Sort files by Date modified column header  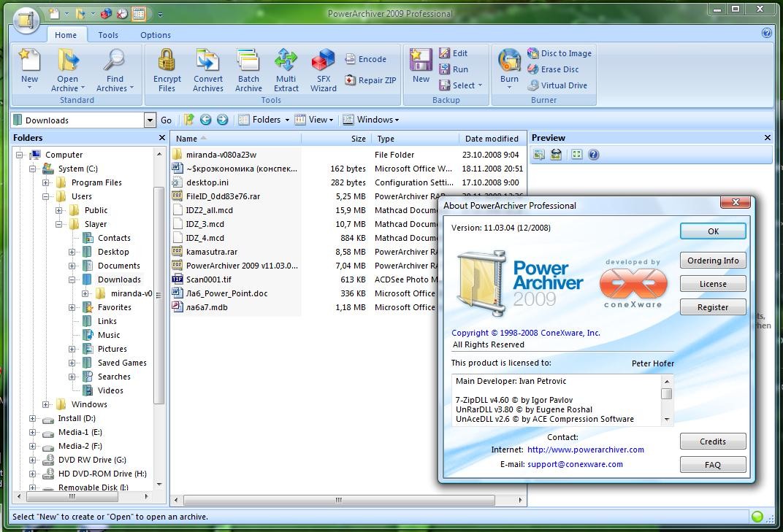pos(492,139)
